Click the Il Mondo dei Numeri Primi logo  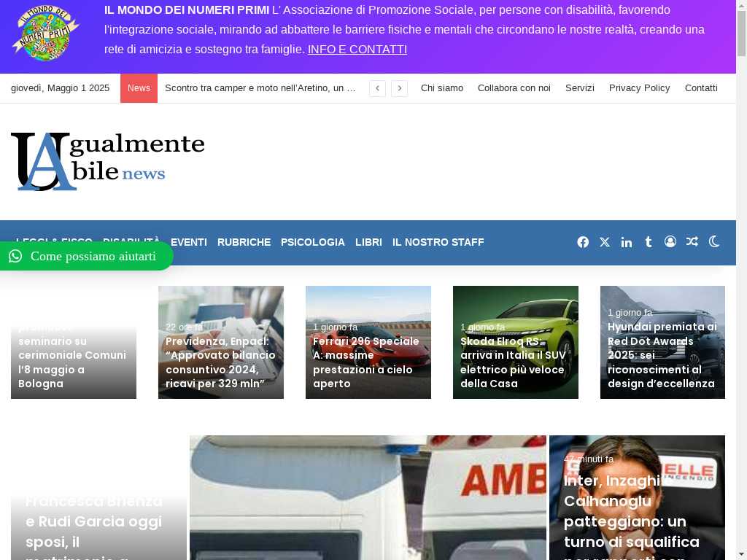[45, 32]
